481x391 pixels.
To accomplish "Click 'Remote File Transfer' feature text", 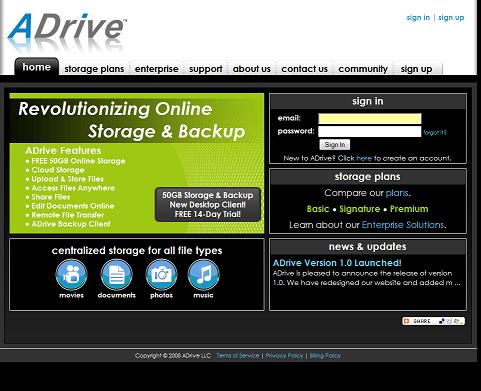I will point(68,215).
